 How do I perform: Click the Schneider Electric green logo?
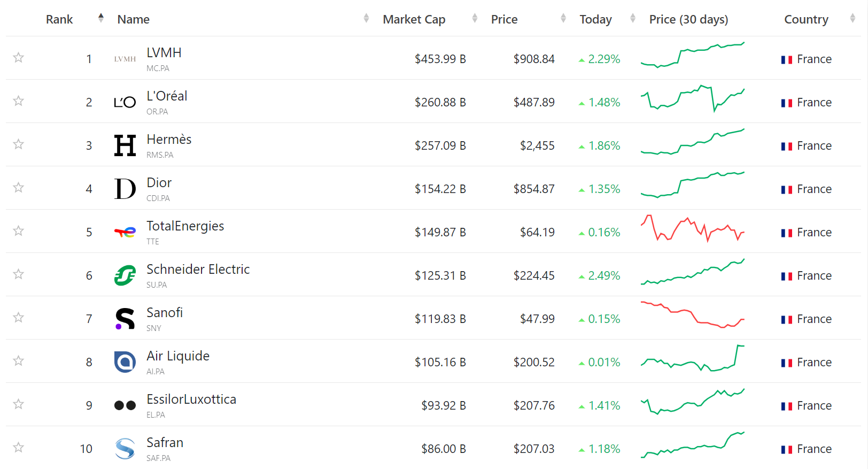[x=125, y=275]
